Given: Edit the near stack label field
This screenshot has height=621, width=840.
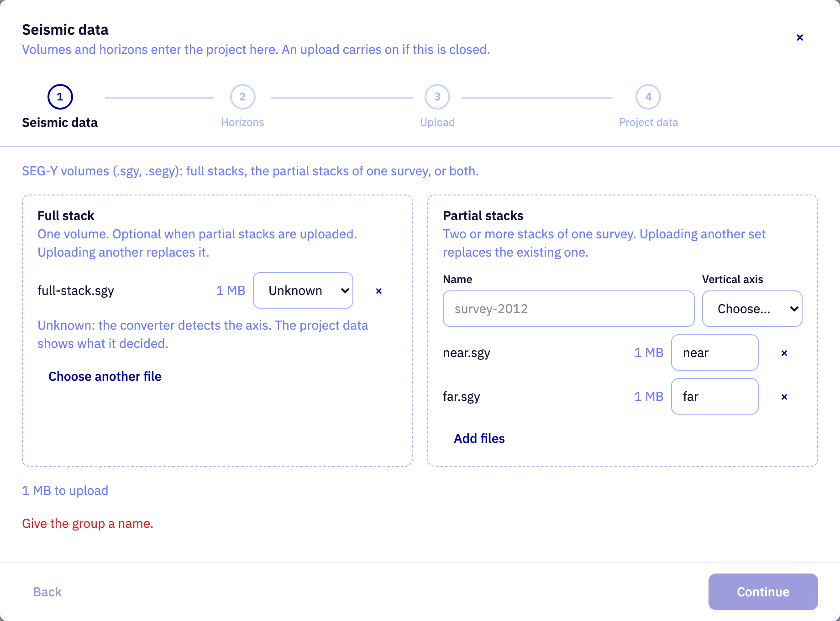Looking at the screenshot, I should [714, 353].
